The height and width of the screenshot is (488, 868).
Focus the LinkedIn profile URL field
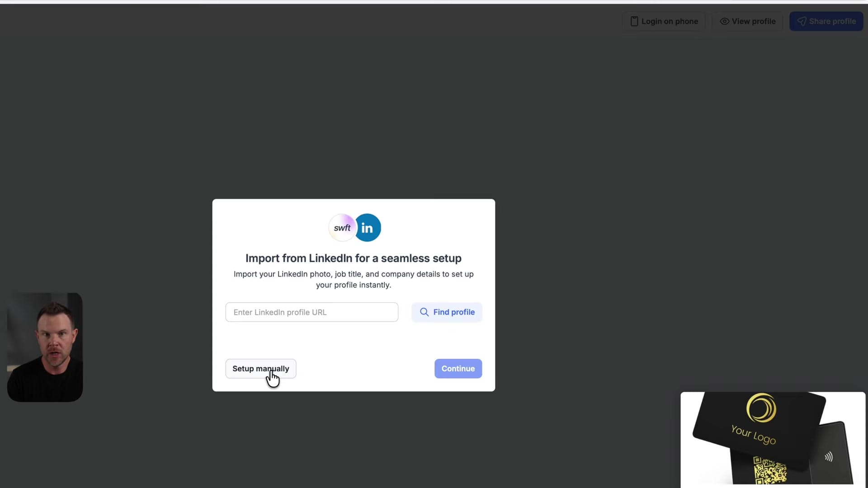point(312,312)
